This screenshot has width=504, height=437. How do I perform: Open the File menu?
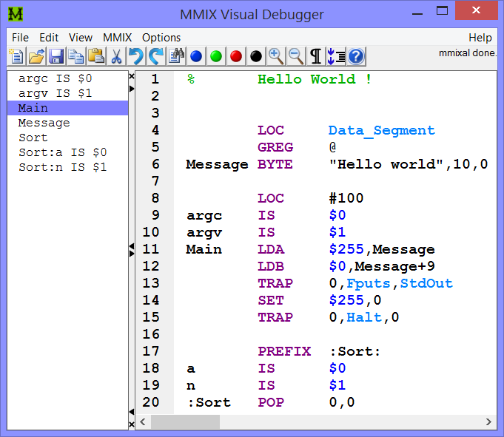click(x=20, y=38)
